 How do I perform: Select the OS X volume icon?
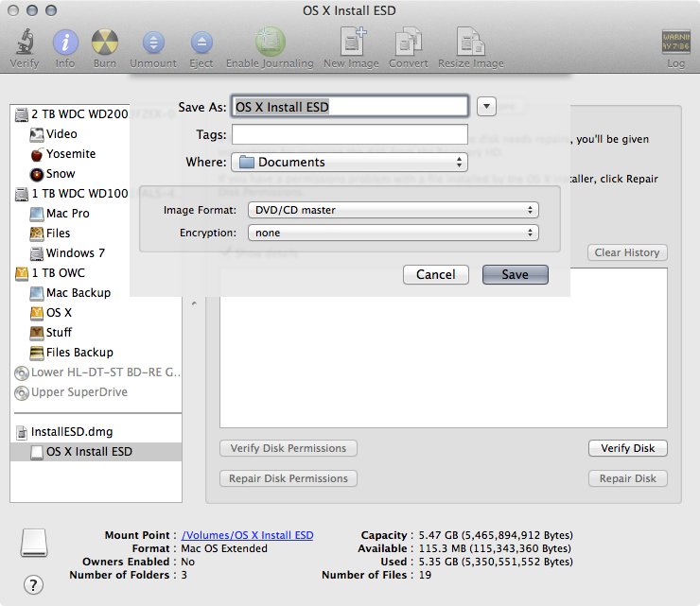37,313
